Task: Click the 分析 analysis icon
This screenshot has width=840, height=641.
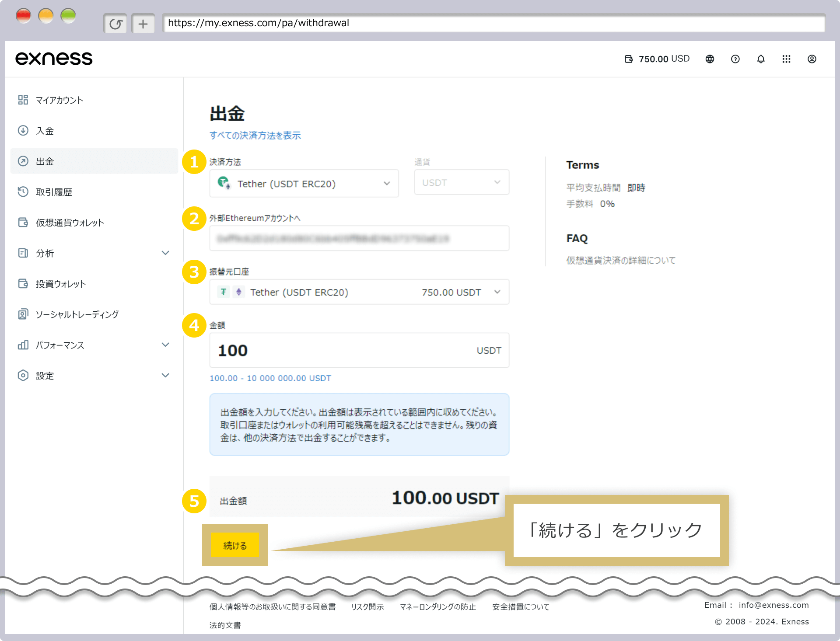Action: click(x=23, y=253)
